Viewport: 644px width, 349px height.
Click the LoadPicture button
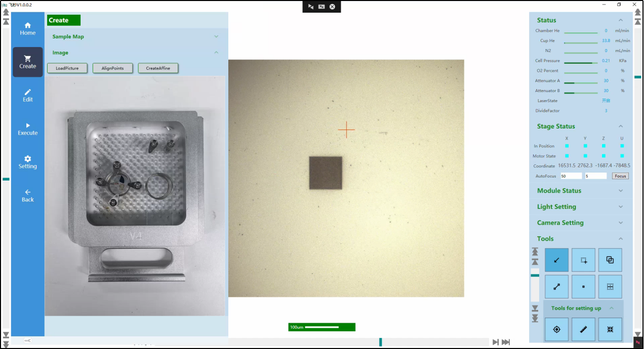pyautogui.click(x=67, y=68)
